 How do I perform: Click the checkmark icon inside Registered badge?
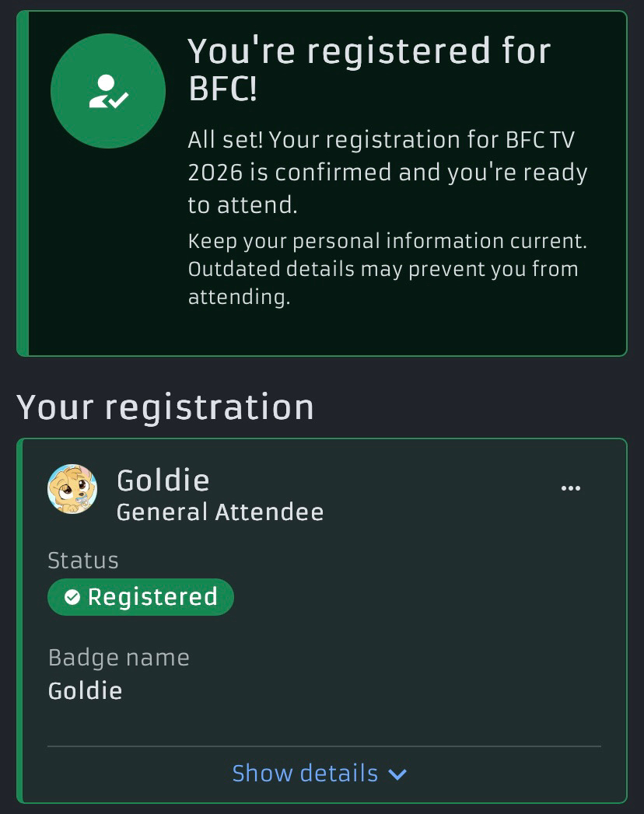click(x=72, y=597)
